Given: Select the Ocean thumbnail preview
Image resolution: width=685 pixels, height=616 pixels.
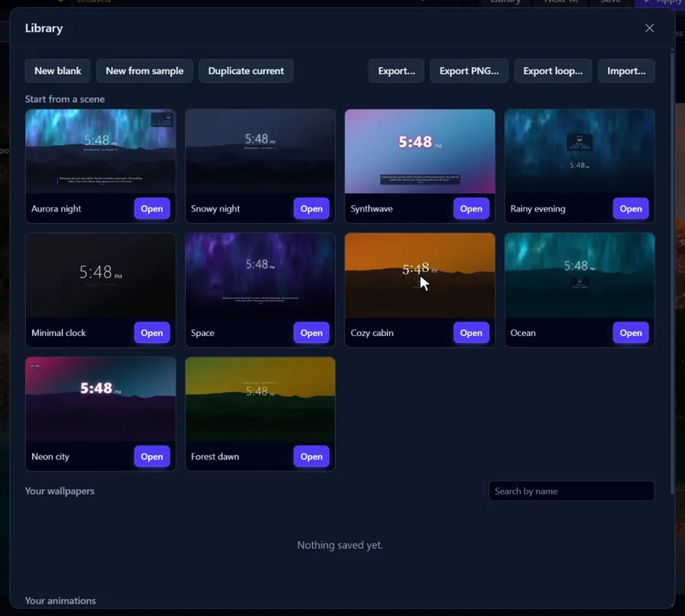Looking at the screenshot, I should (x=580, y=275).
